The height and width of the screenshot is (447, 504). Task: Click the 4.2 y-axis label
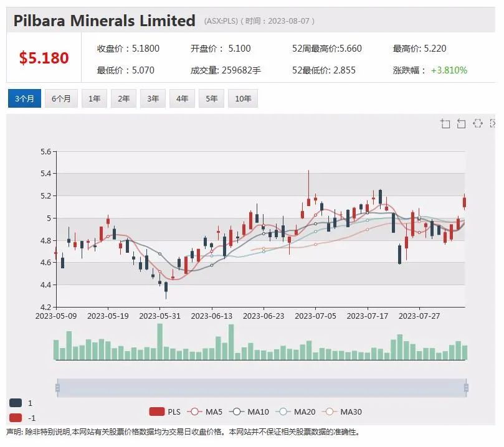(46, 307)
